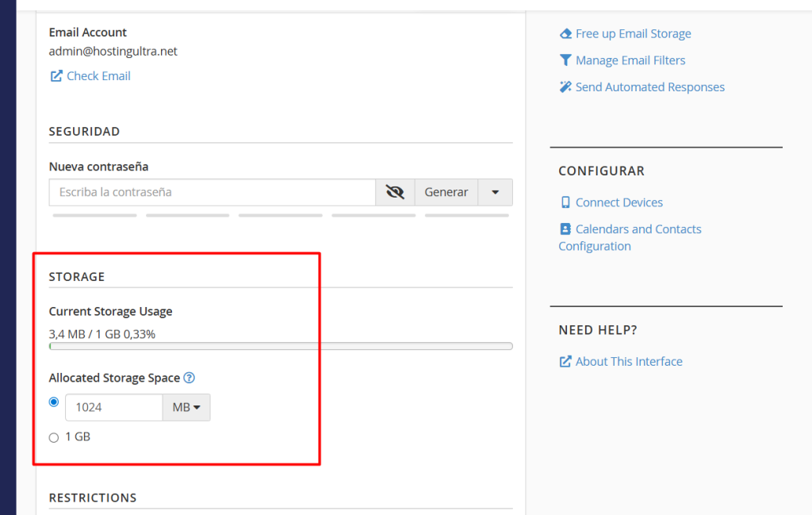Open Calendars and Contacts Configuration link
Screen dimensions: 812x515
[638, 229]
